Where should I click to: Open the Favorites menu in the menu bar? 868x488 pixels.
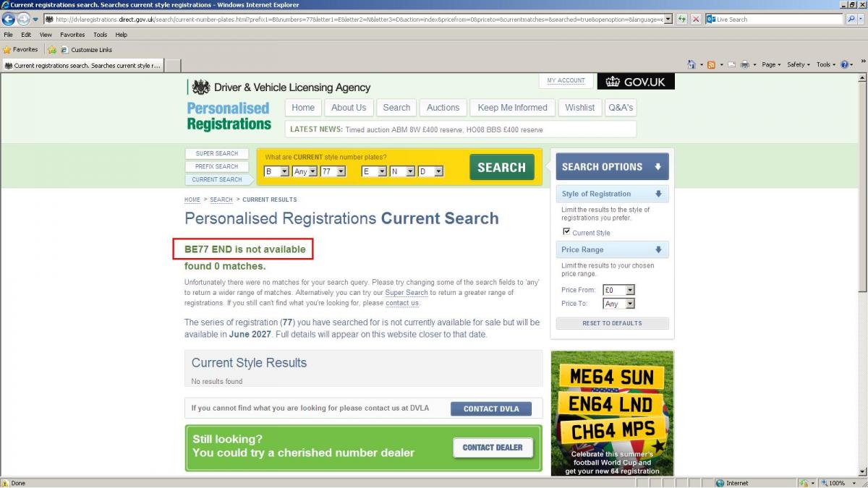click(72, 35)
